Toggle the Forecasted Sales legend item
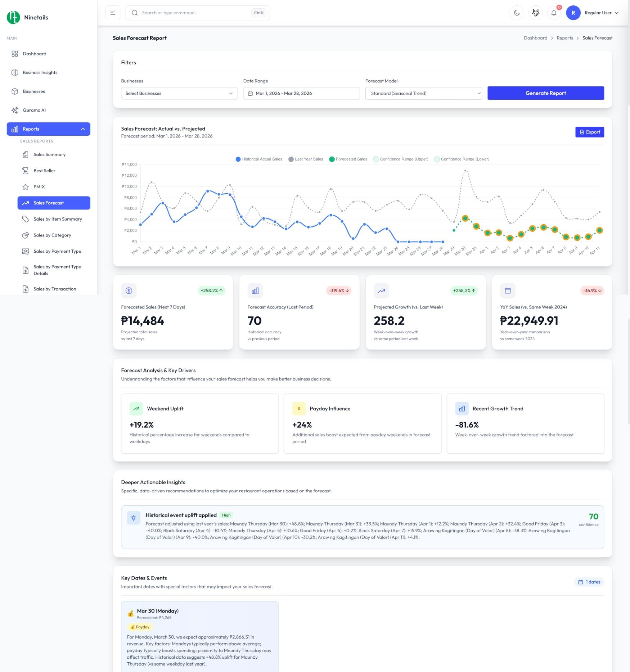The height and width of the screenshot is (672, 630). 348,159
